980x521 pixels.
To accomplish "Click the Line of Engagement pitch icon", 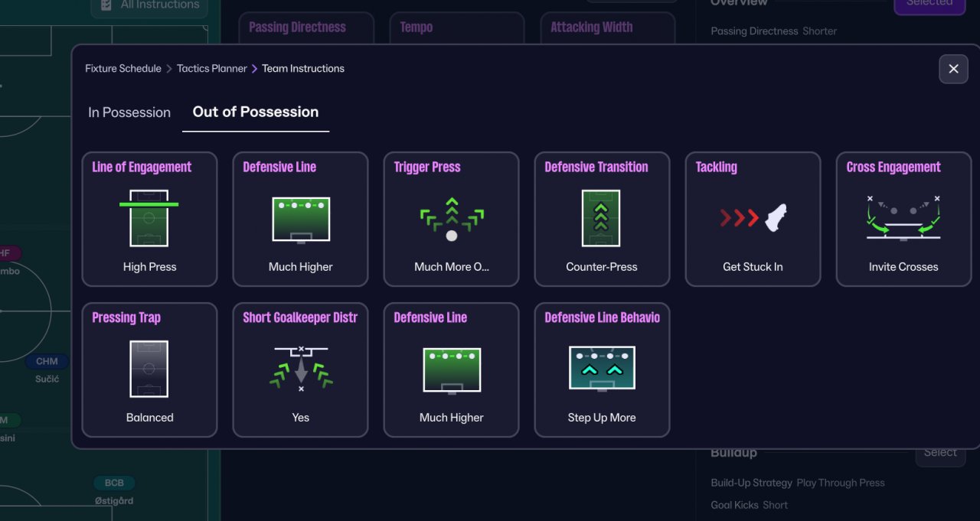I will [x=149, y=219].
